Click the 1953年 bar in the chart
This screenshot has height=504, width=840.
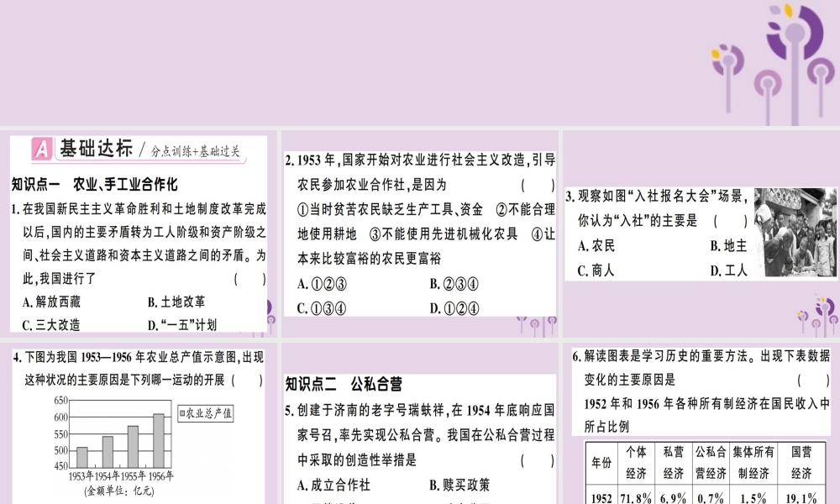[x=82, y=458]
